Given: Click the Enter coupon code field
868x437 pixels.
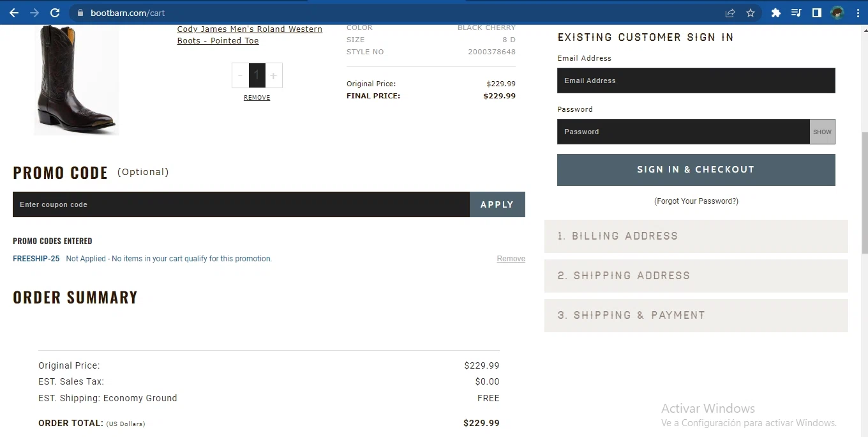Looking at the screenshot, I should tap(241, 204).
